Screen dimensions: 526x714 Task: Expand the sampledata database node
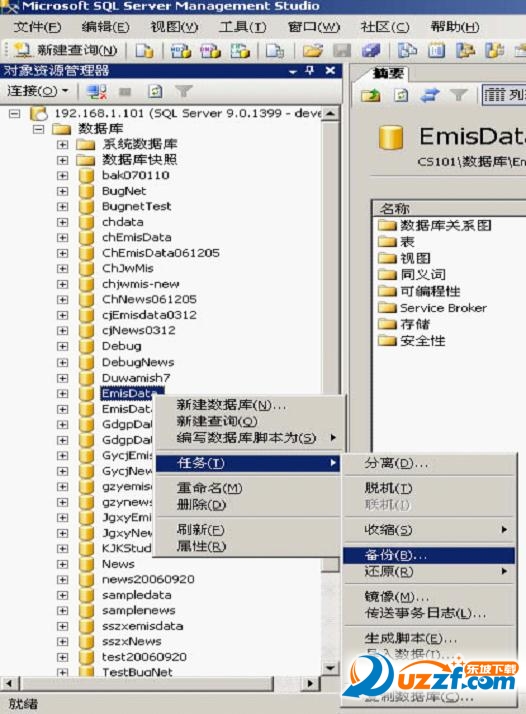click(x=62, y=595)
